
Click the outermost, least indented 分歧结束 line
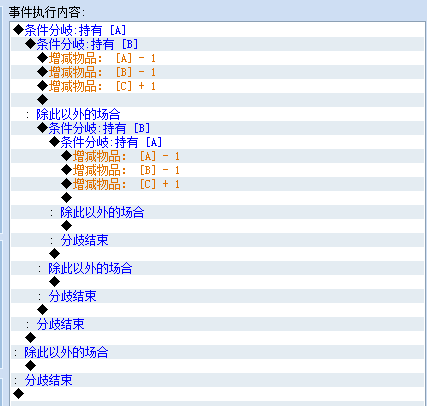pos(217,380)
